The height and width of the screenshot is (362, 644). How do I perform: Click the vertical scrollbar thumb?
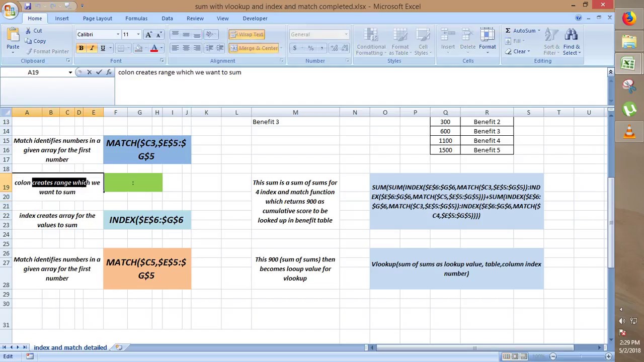[611, 224]
